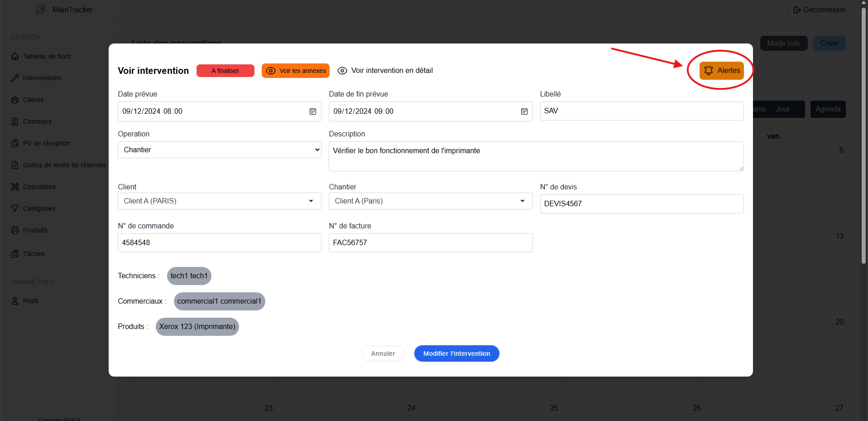The image size is (868, 421).
Task: Open calendar picker for Date de fin prévue
Action: point(524,111)
